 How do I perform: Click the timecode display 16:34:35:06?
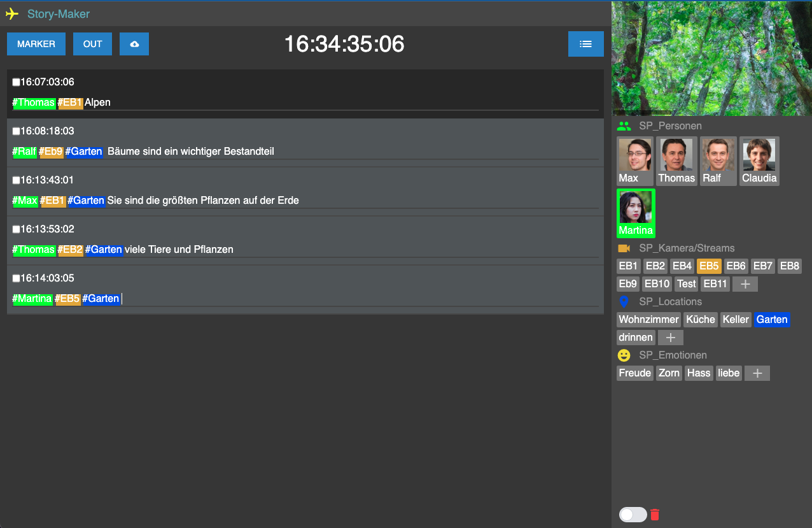[344, 44]
